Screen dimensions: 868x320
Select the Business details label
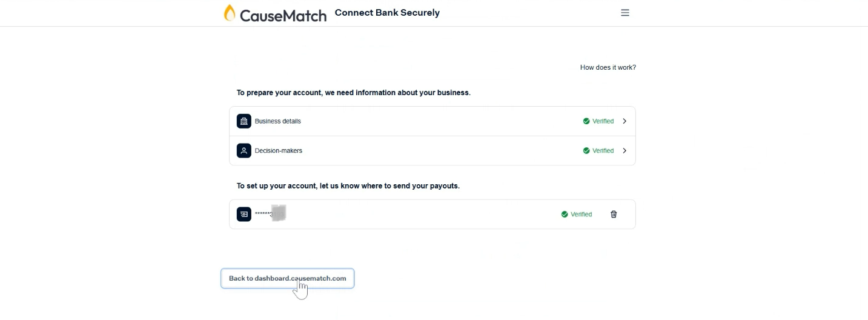pos(277,121)
